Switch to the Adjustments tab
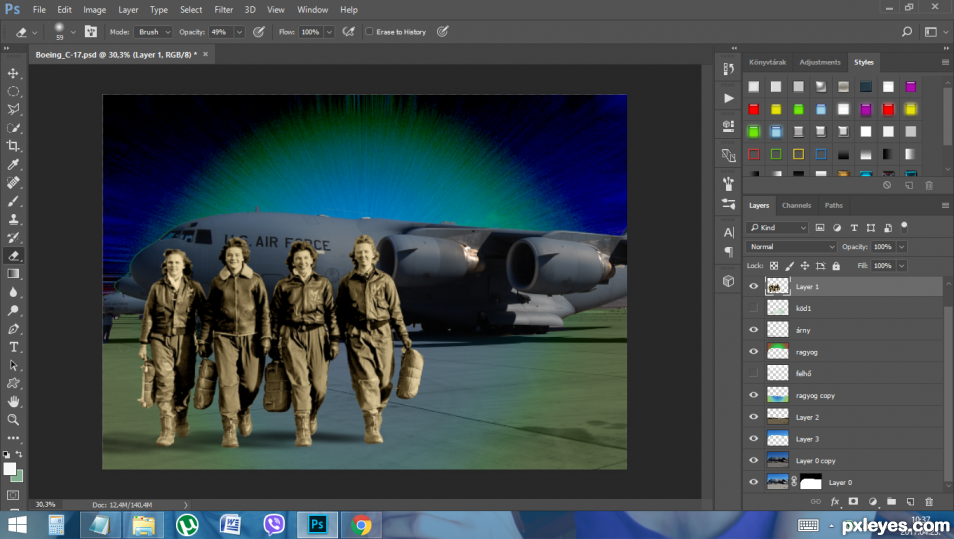Viewport: 954px width, 539px height. click(820, 62)
